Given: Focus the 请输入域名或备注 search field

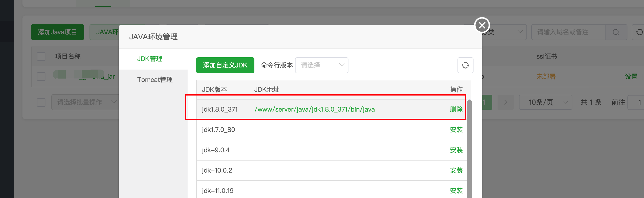Looking at the screenshot, I should tap(568, 32).
